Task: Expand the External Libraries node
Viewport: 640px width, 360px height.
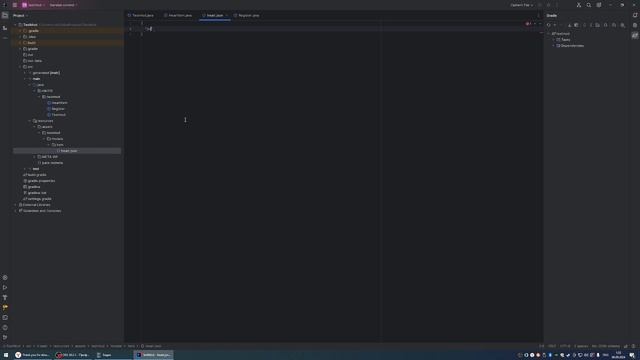Action: pyautogui.click(x=16, y=205)
